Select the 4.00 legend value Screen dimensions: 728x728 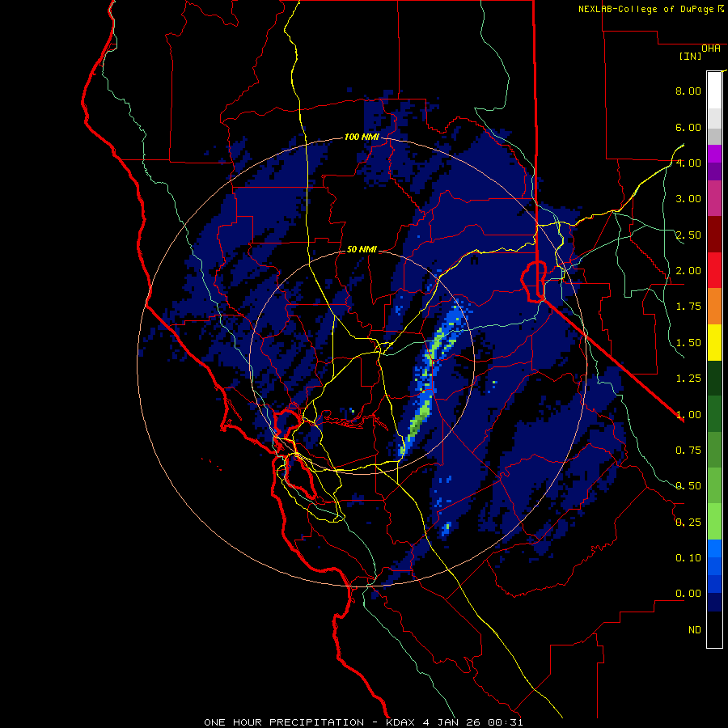point(688,163)
